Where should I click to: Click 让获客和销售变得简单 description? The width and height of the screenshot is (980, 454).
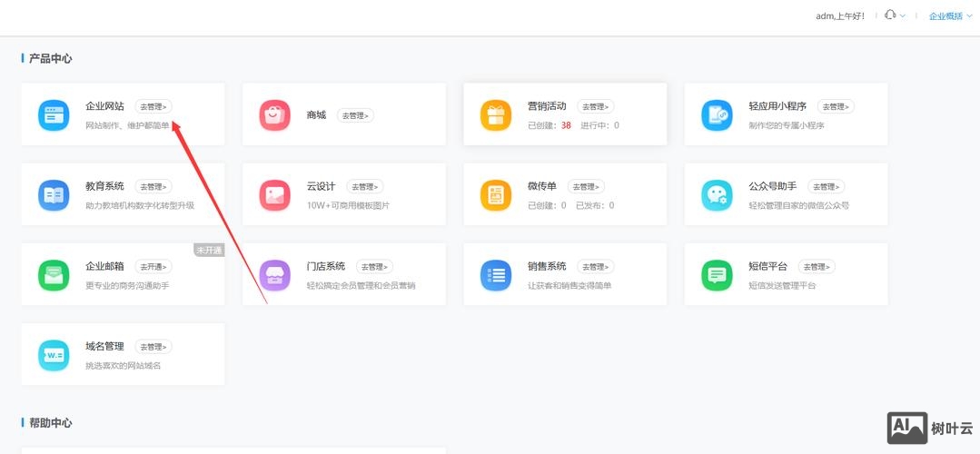[x=569, y=285]
